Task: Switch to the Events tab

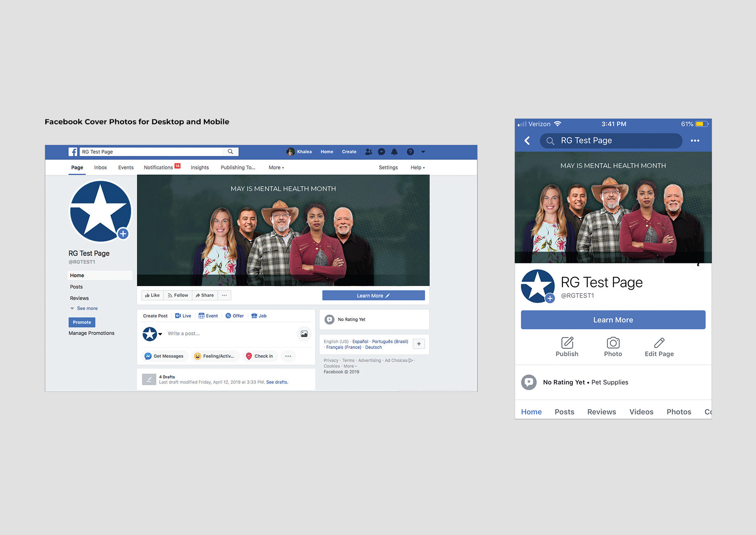Action: 126,167
